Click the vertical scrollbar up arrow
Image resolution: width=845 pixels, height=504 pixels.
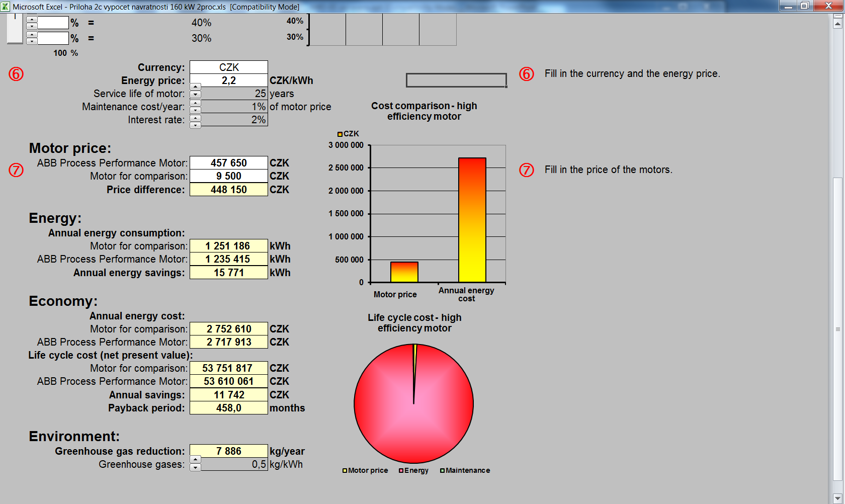coord(837,23)
